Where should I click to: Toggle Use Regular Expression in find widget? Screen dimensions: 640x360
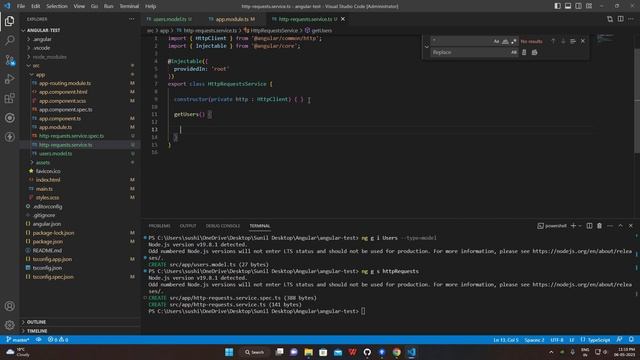click(x=513, y=41)
